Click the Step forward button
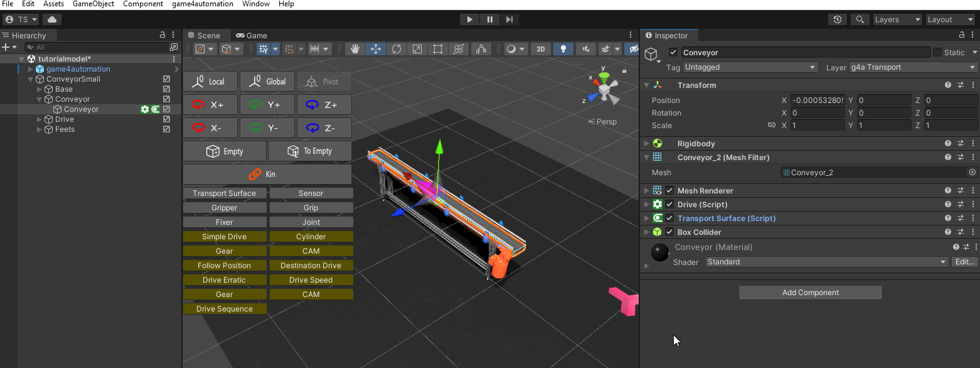 [509, 19]
